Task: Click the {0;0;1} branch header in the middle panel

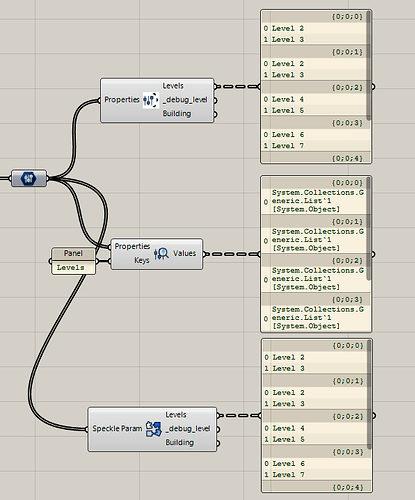Action: [316, 222]
